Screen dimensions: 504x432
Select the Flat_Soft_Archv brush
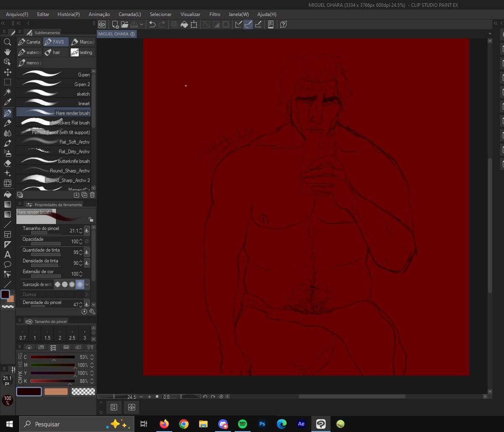pyautogui.click(x=53, y=142)
